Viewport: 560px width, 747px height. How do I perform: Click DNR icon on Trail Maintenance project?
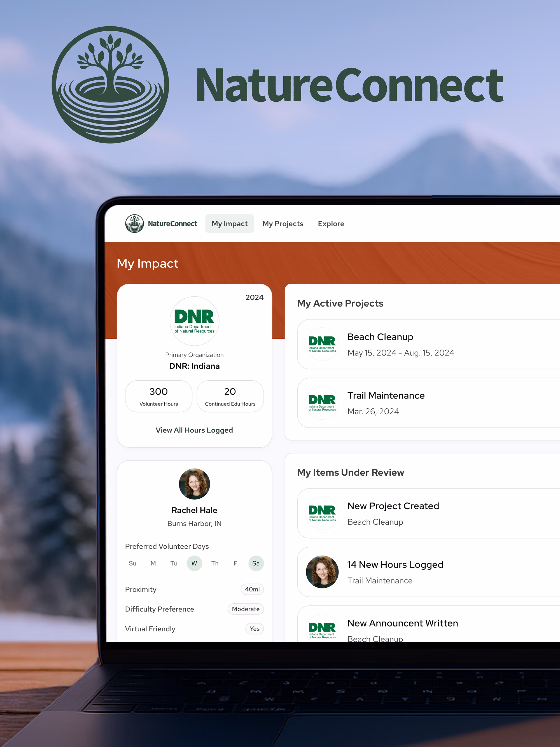(322, 403)
